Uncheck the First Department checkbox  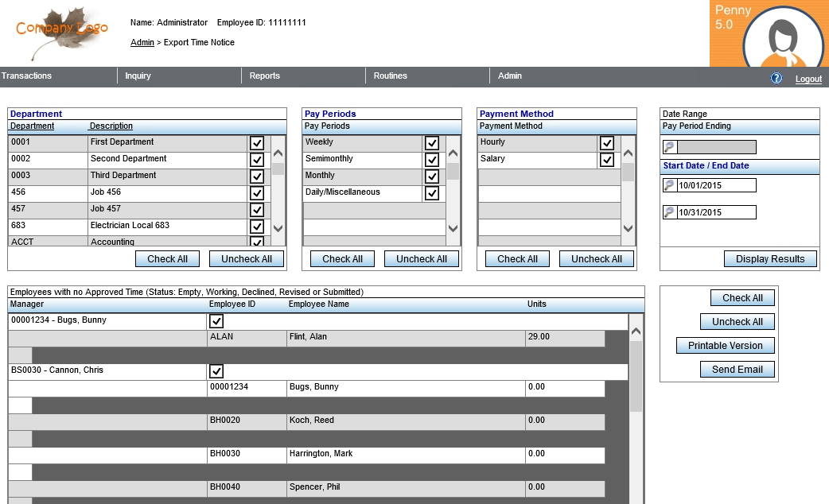[x=257, y=143]
